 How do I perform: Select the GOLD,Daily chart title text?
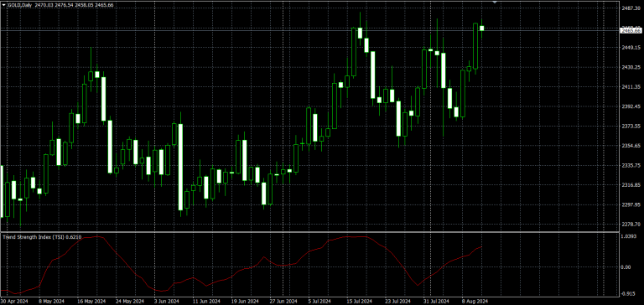20,5
